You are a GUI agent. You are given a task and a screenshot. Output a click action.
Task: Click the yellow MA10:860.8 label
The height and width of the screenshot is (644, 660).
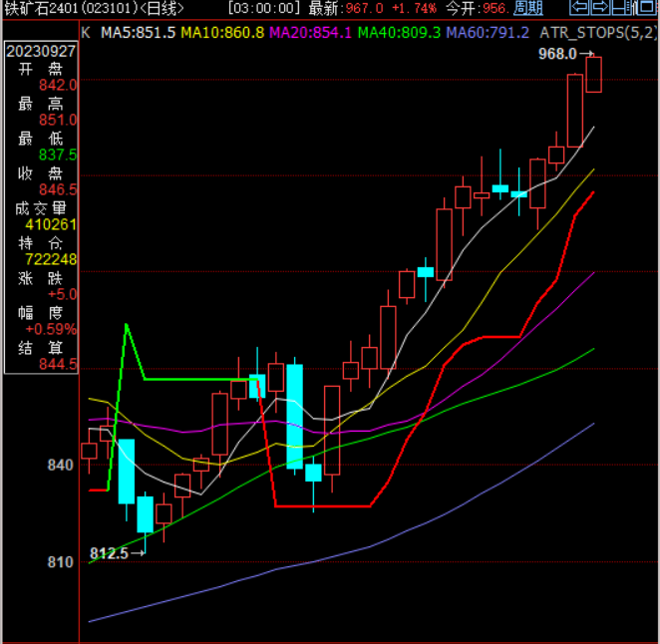coord(221,32)
